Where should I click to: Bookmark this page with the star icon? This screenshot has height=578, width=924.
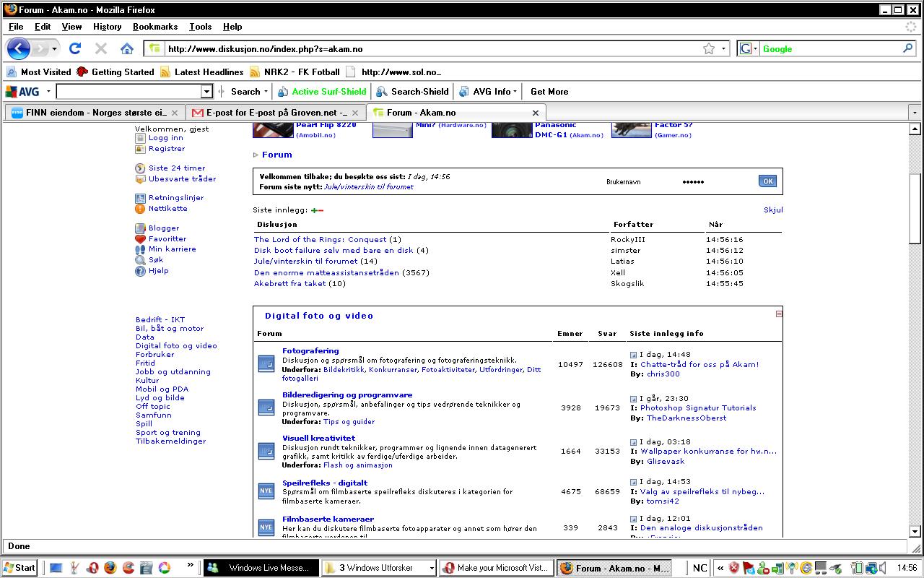click(x=709, y=48)
